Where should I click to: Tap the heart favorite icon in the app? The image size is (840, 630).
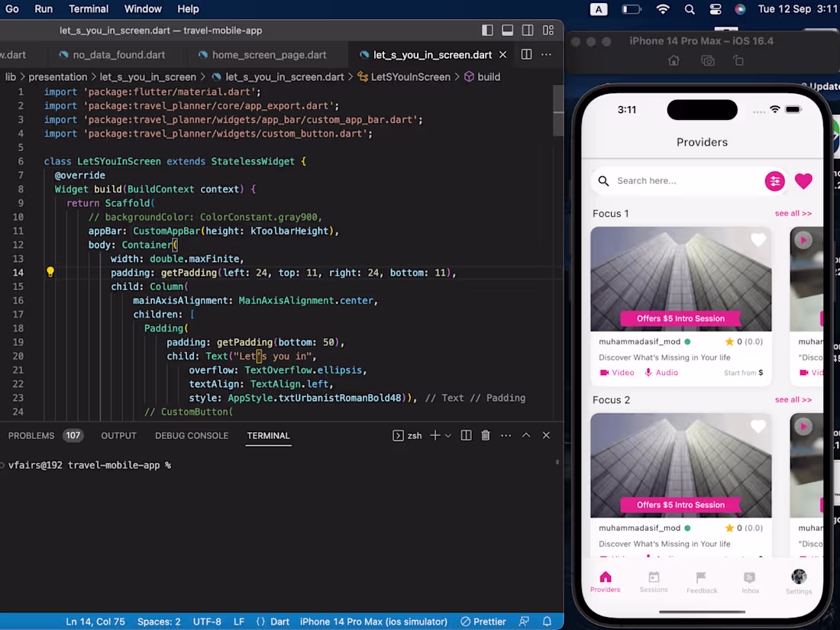(x=803, y=181)
